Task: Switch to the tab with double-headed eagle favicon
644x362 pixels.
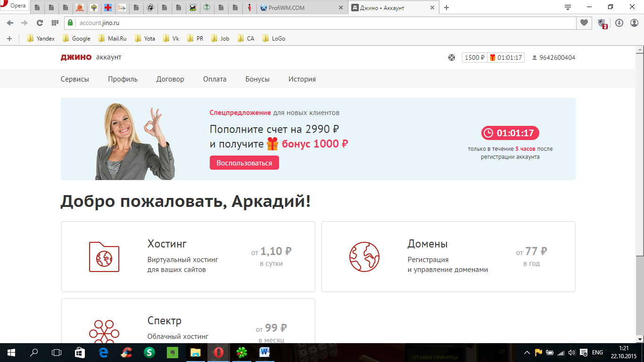Action: coord(94,8)
